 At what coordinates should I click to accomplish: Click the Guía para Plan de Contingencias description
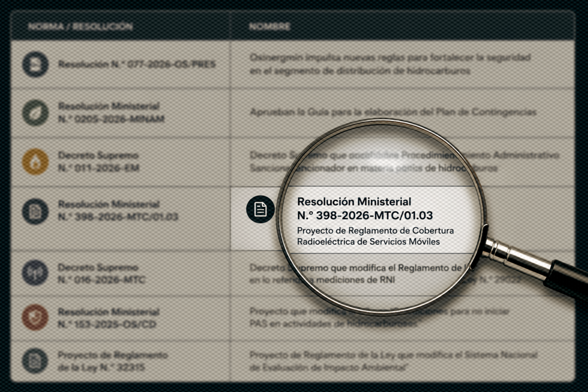tap(393, 112)
